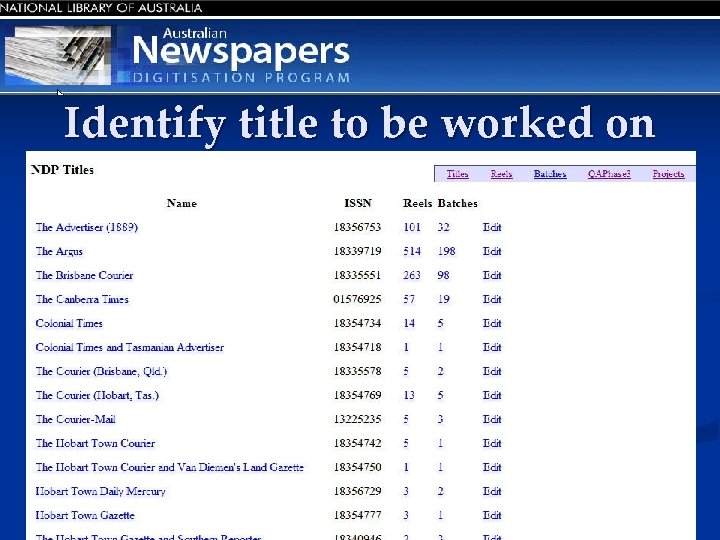Screen dimensions: 720x540
Task: Select ISSN 01576925 cell
Action: (357, 299)
